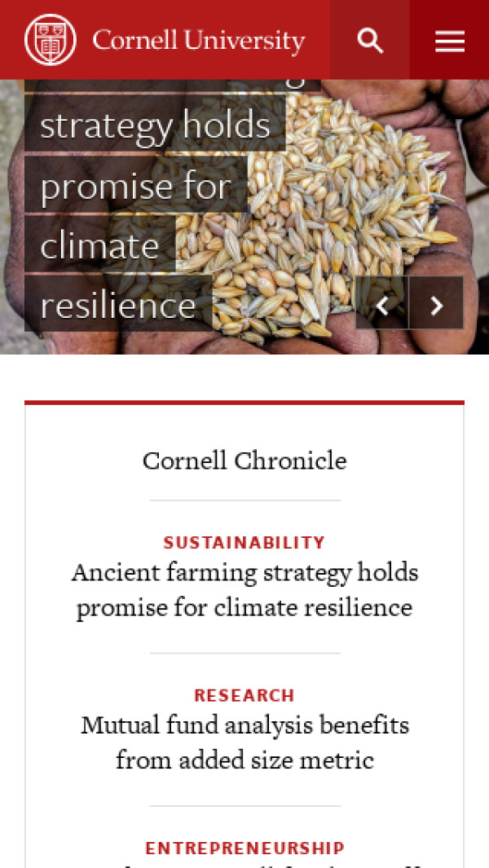Click 'from added size metric' headline line
Image resolution: width=489 pixels, height=868 pixels.
(244, 760)
